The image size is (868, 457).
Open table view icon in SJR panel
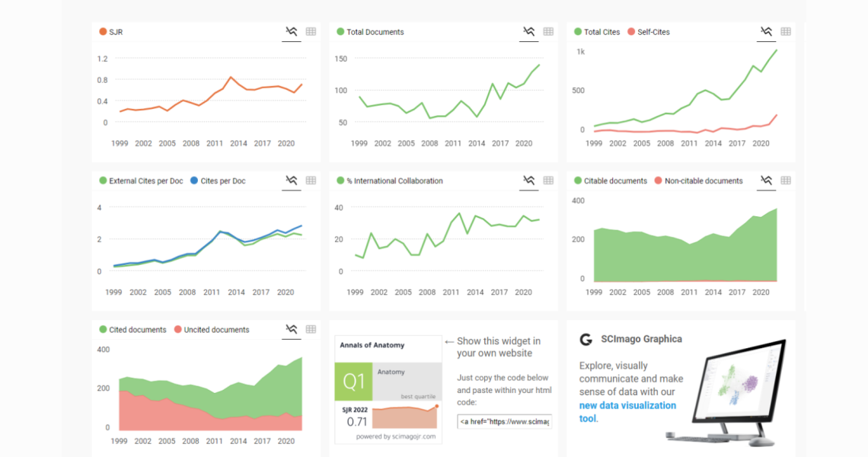click(x=311, y=31)
